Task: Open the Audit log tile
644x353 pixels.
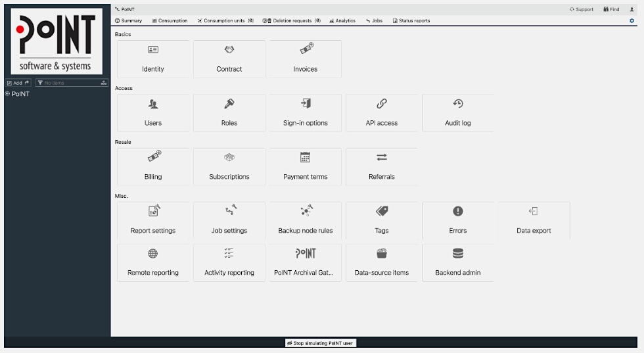Action: tap(457, 112)
